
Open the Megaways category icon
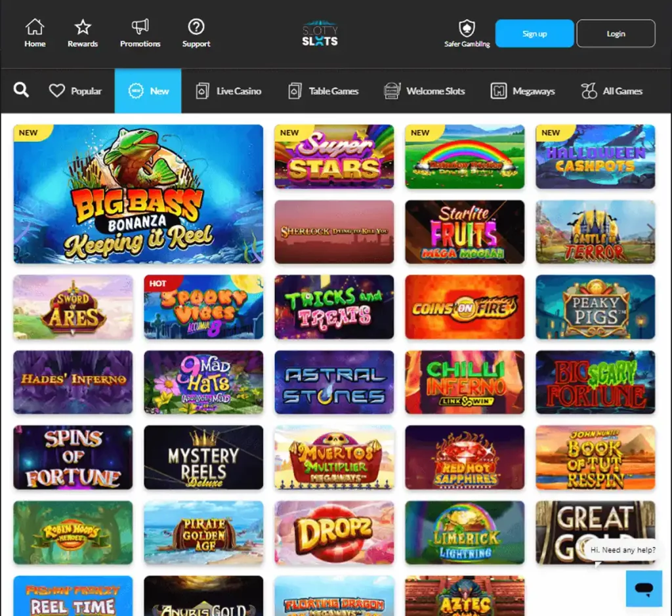523,91
